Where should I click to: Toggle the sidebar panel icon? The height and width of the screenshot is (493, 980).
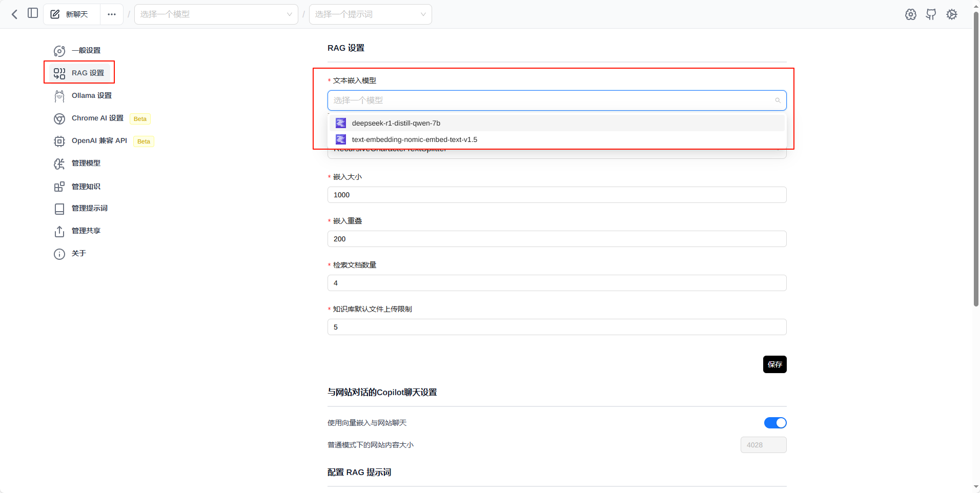(33, 13)
